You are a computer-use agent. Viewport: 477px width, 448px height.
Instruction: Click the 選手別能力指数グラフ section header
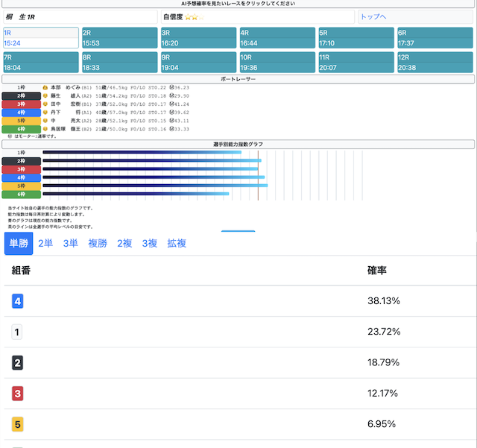238,144
